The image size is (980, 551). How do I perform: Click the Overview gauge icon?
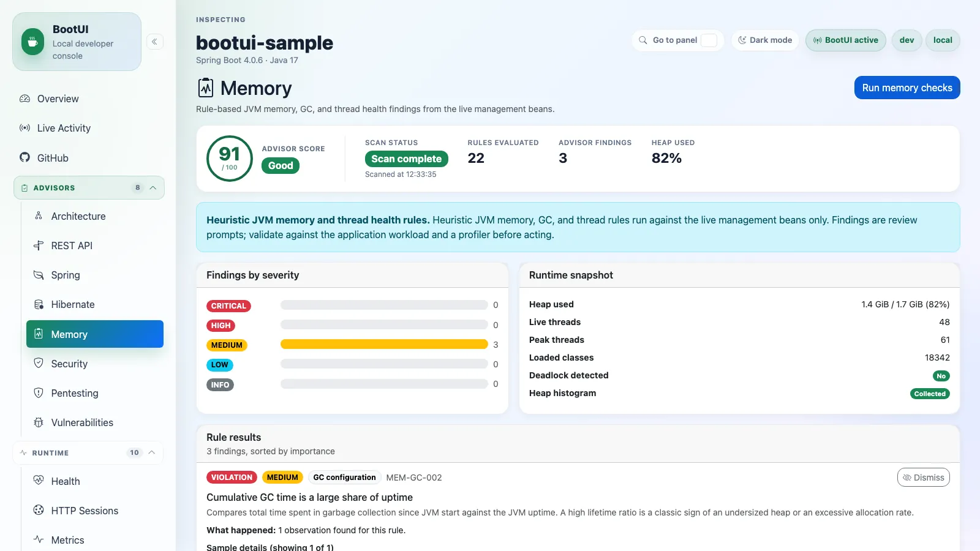pos(24,99)
